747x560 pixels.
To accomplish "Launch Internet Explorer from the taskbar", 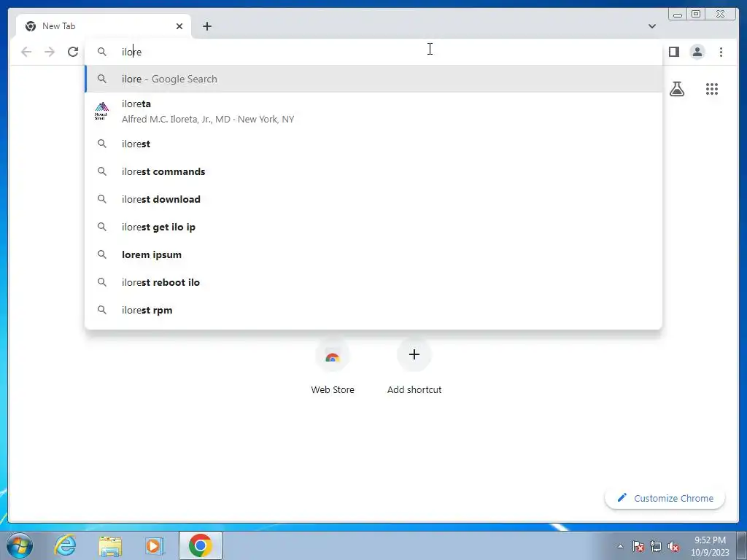I will click(x=65, y=545).
